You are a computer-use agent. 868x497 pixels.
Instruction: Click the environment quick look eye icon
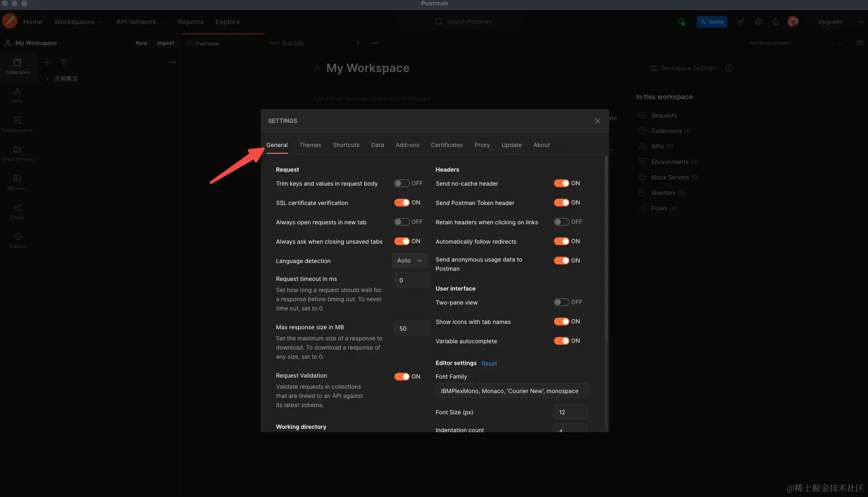(x=860, y=43)
